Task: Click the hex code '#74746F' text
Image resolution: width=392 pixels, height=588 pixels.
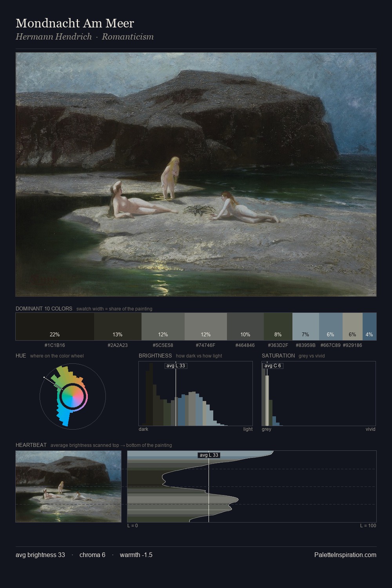Action: click(206, 345)
